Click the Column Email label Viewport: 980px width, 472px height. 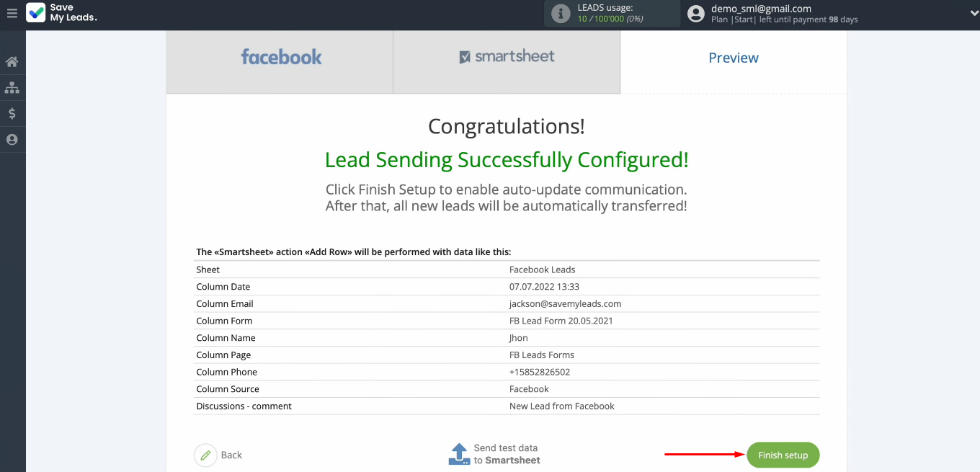click(x=225, y=304)
